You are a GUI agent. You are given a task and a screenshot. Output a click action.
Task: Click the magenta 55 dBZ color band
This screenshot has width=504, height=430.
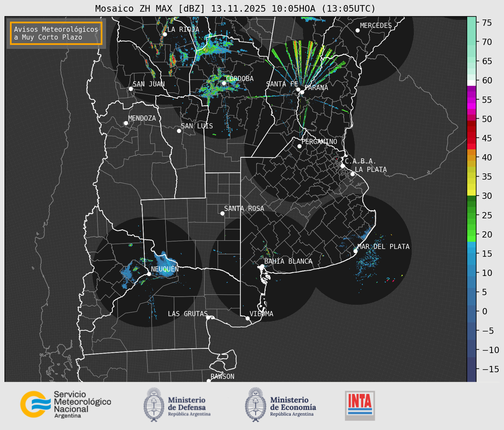471,100
